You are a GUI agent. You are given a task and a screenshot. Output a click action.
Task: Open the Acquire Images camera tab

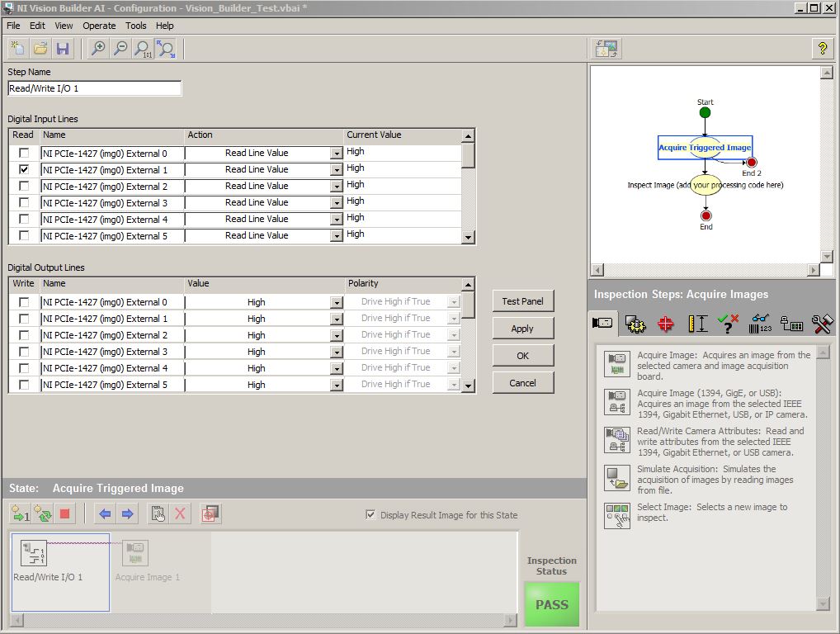tap(602, 323)
